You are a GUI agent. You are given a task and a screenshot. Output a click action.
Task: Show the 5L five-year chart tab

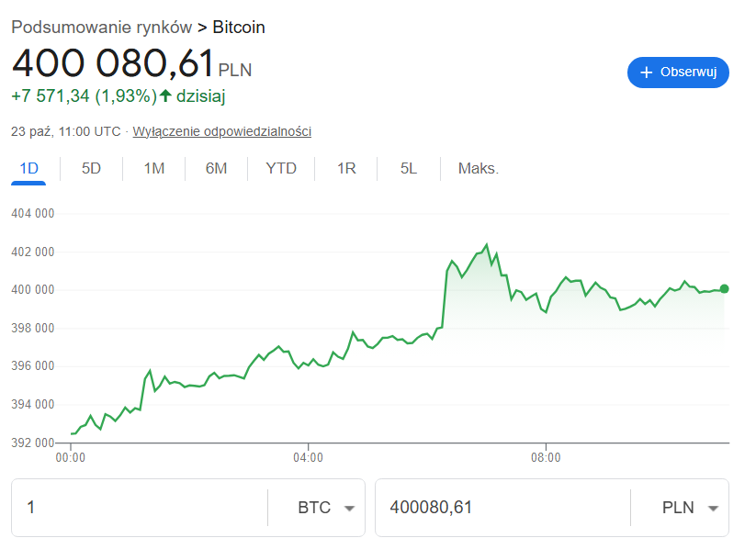[x=409, y=169]
